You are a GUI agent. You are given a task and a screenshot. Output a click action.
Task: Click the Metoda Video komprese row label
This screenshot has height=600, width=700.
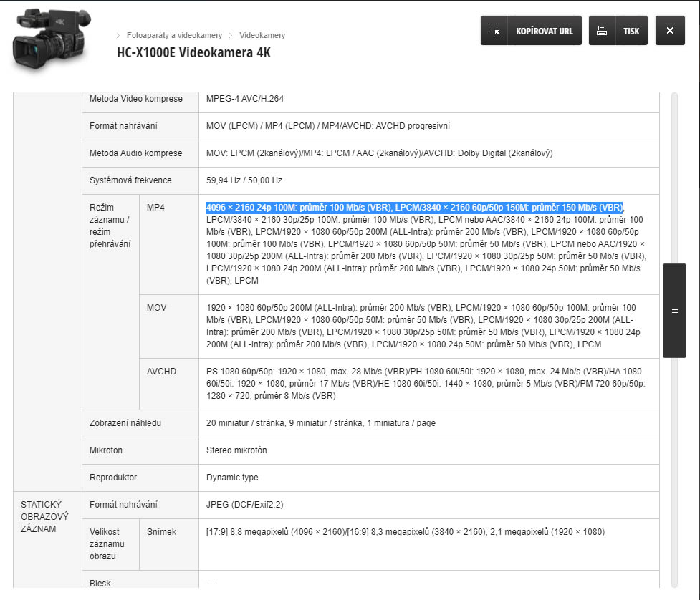click(135, 99)
